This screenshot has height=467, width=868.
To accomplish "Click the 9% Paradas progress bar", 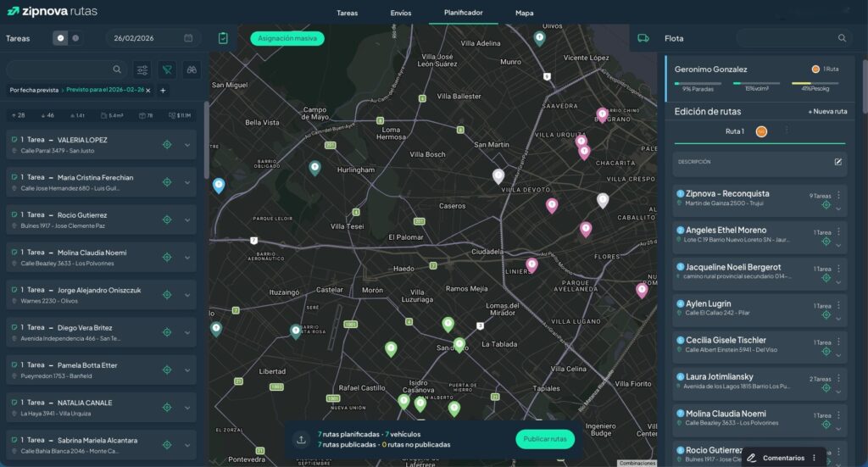I will pos(698,84).
